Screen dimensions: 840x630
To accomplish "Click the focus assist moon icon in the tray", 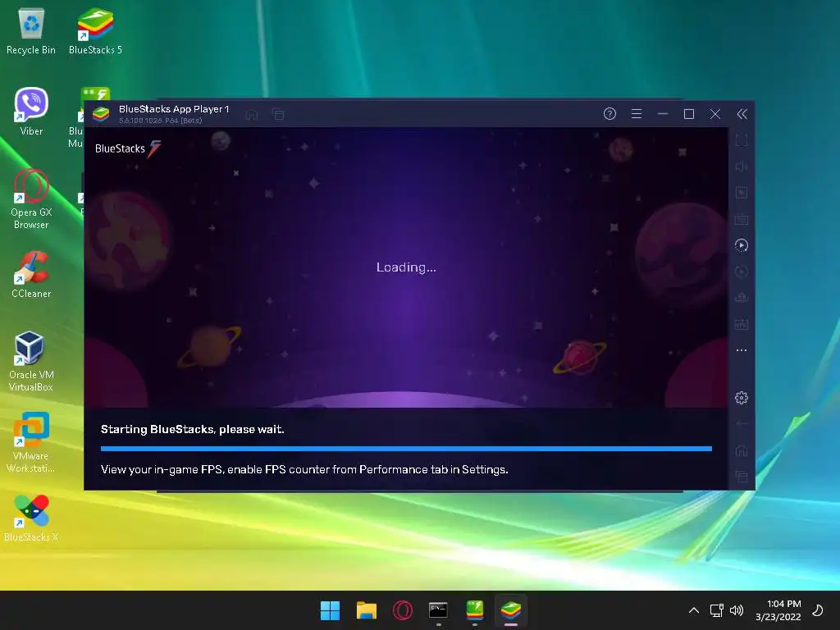I will click(x=818, y=610).
